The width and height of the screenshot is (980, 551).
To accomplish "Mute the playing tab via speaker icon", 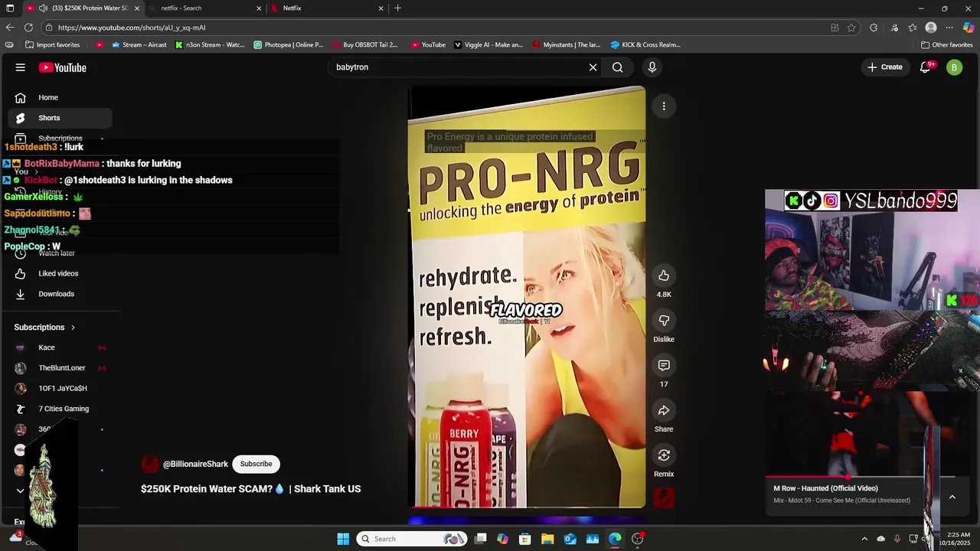I will (43, 8).
